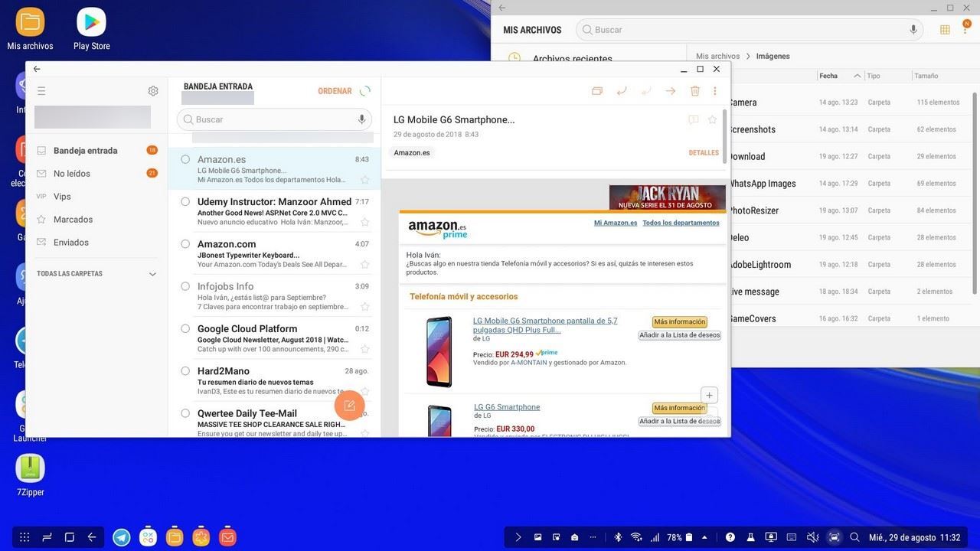Select the Google Cloud Platform email circle

pyautogui.click(x=185, y=328)
